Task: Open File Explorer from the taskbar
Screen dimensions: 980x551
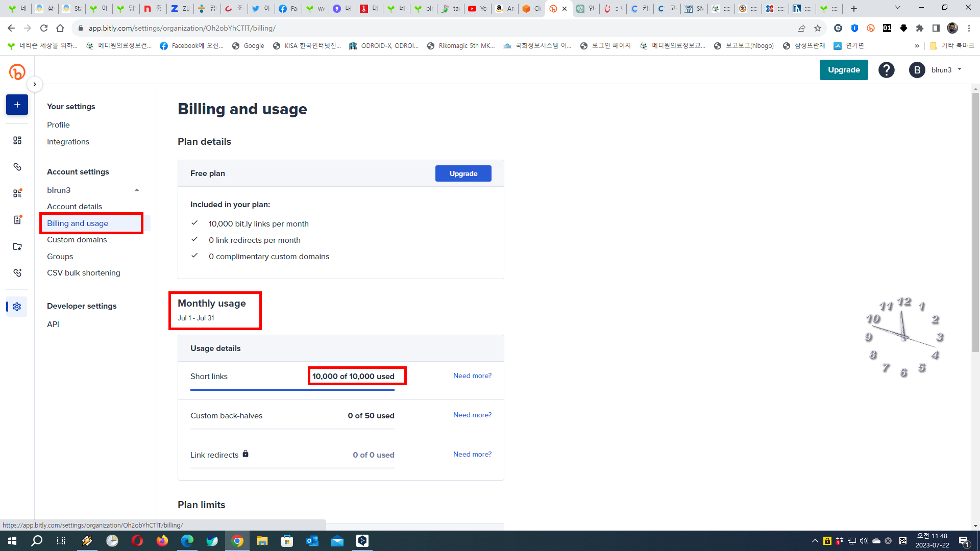Action: point(262,541)
